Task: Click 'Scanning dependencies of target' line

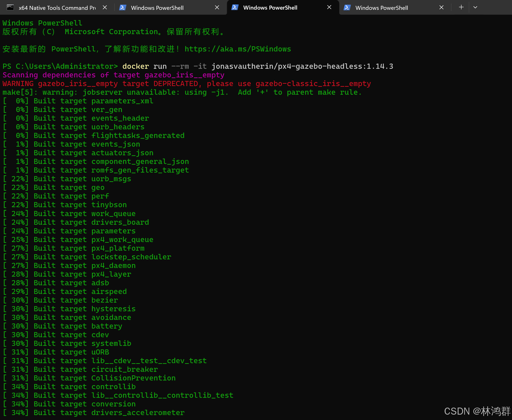Action: point(113,75)
